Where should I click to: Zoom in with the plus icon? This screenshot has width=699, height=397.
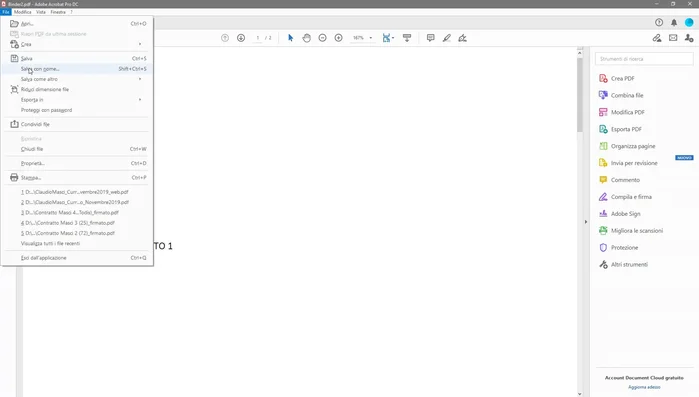(339, 38)
